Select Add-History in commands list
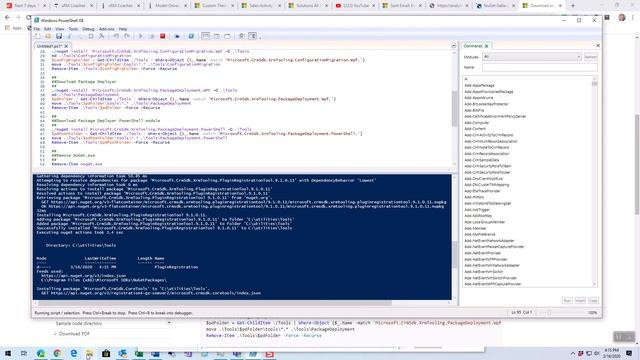Image resolution: width=640 pixels, height=360 pixels. point(474,197)
